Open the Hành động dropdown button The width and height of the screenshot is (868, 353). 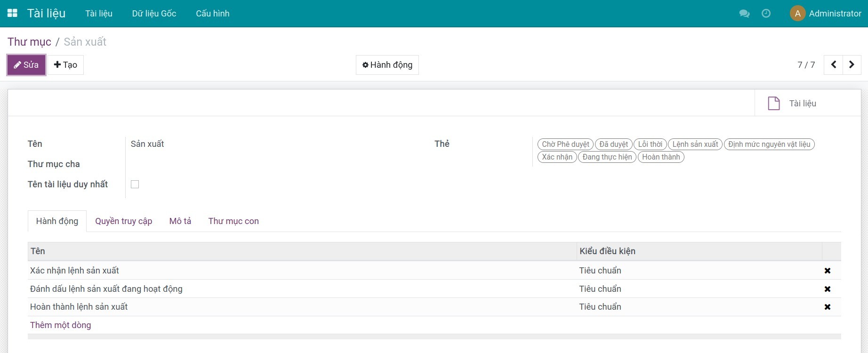387,65
